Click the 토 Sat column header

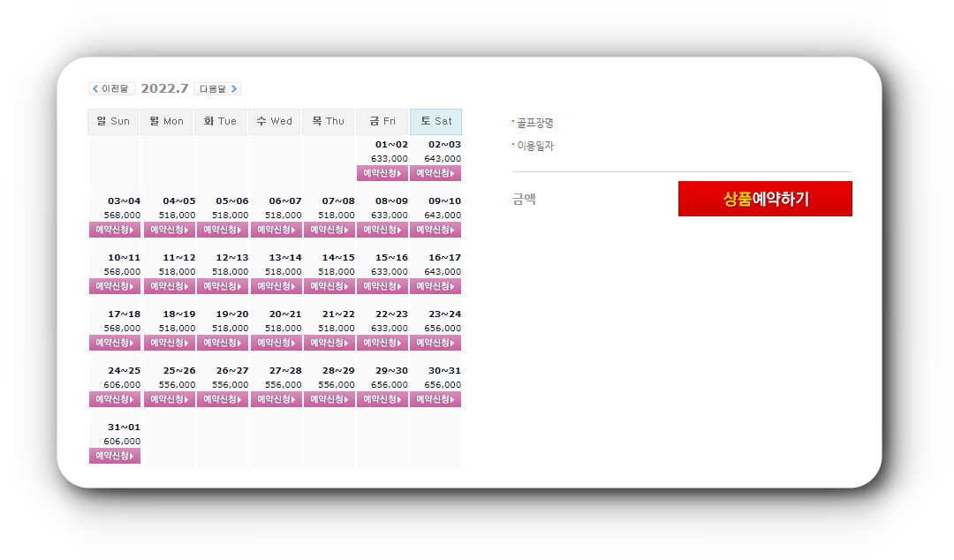(435, 122)
